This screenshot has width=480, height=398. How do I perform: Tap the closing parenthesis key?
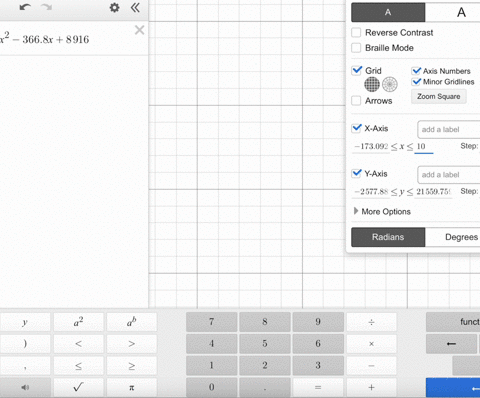pyautogui.click(x=25, y=344)
